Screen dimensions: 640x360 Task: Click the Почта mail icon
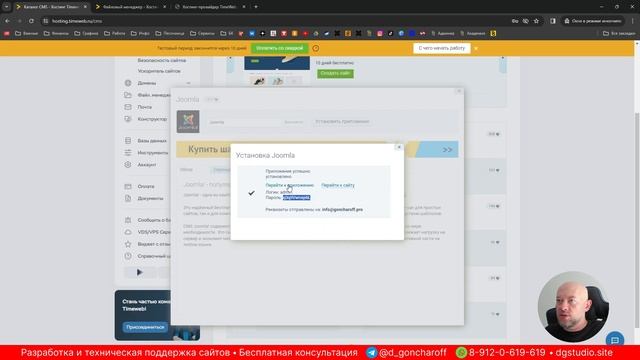pos(128,107)
